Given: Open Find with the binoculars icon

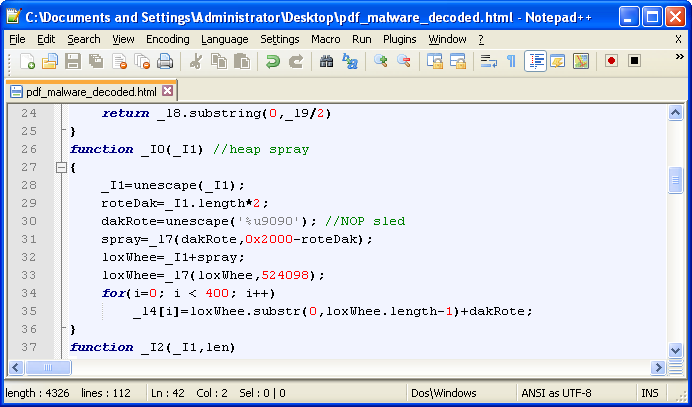Looking at the screenshot, I should click(x=326, y=62).
